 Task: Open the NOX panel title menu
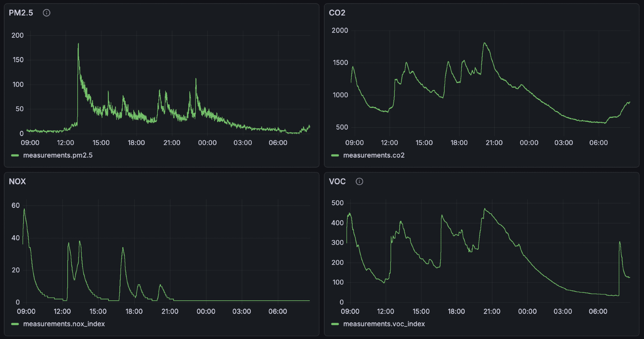pos(17,181)
